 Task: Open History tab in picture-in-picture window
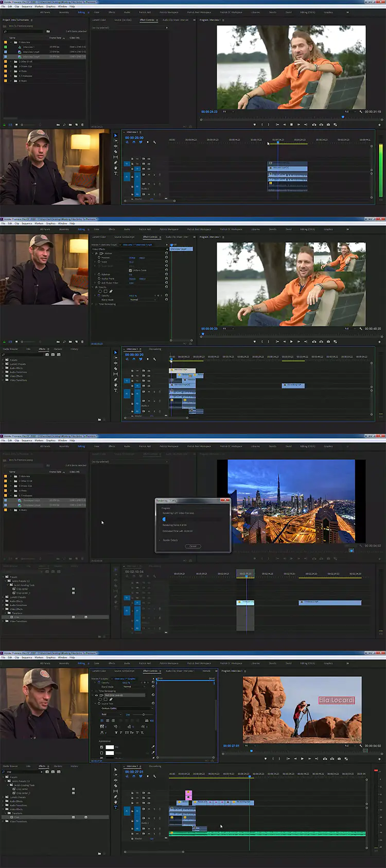[74, 349]
